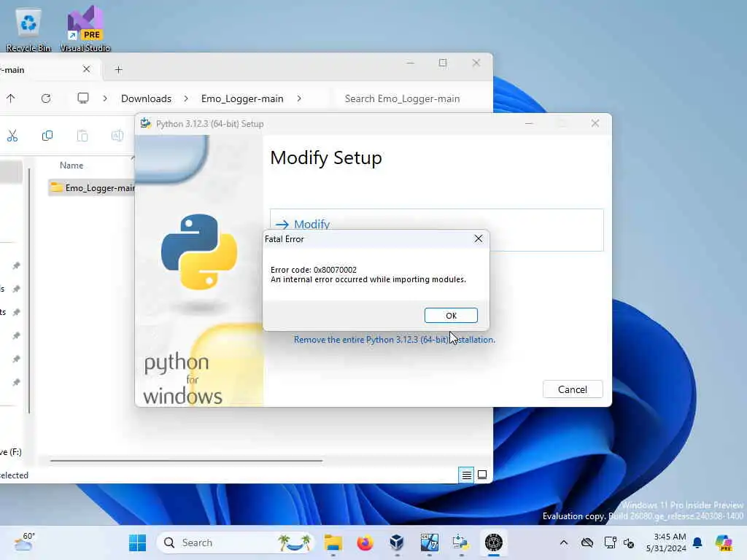The height and width of the screenshot is (560, 747).
Task: Open VirtualBox cube icon on taskbar
Action: point(396,542)
